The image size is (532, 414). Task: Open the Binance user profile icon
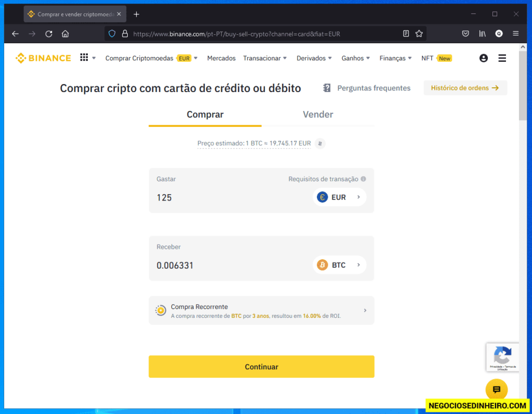[x=484, y=58]
